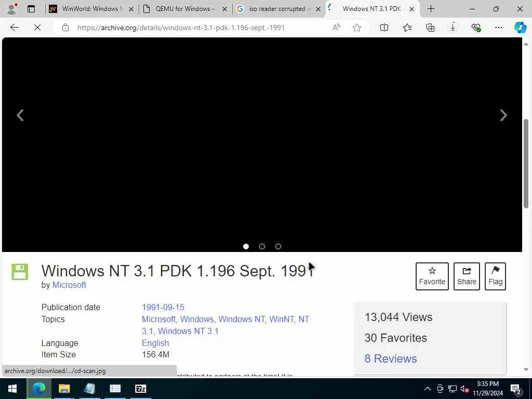Open the tab actions menu icon
The width and height of the screenshot is (532, 399).
[31, 9]
